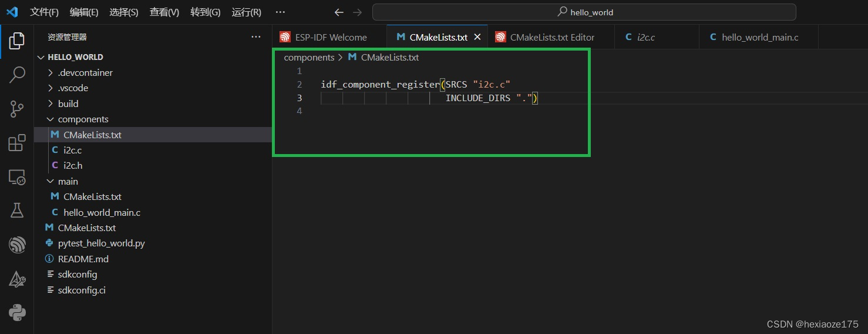Go forward with the right arrow
868x334 pixels.
point(357,12)
